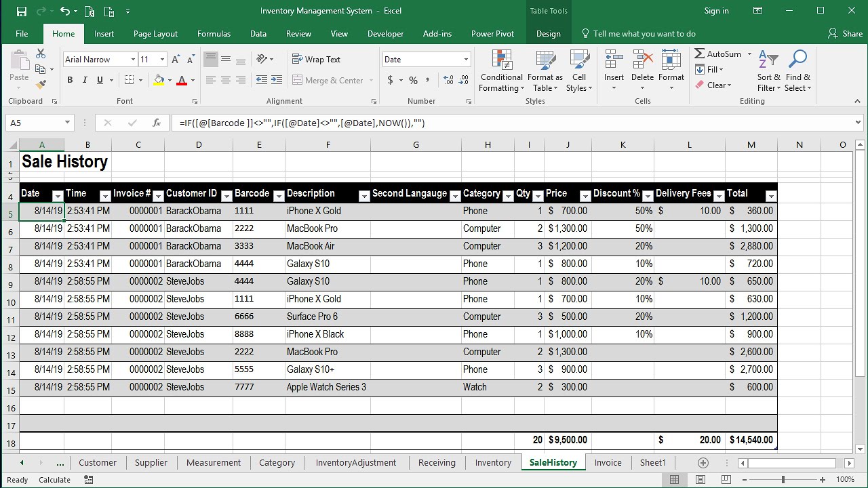The height and width of the screenshot is (488, 868).
Task: Switch to Page Layout view in status bar
Action: pyautogui.click(x=700, y=479)
